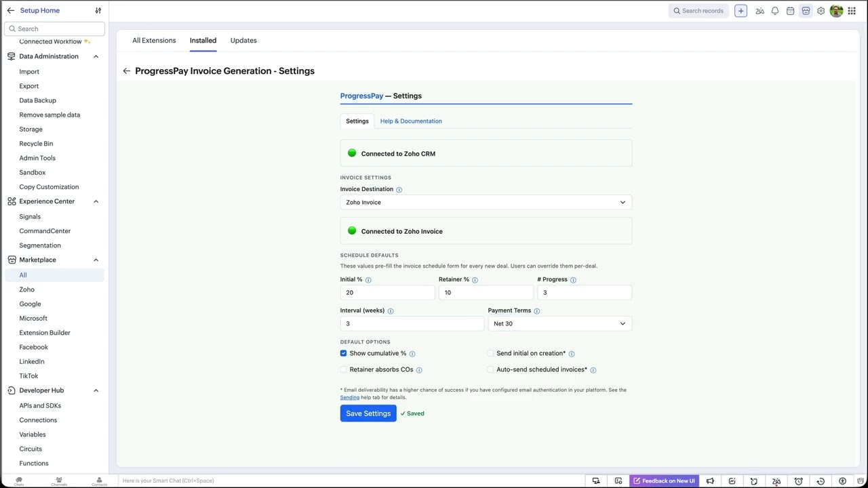Image resolution: width=868 pixels, height=488 pixels.
Task: Open the Payment Terms Net 30 dropdown
Action: pos(559,323)
